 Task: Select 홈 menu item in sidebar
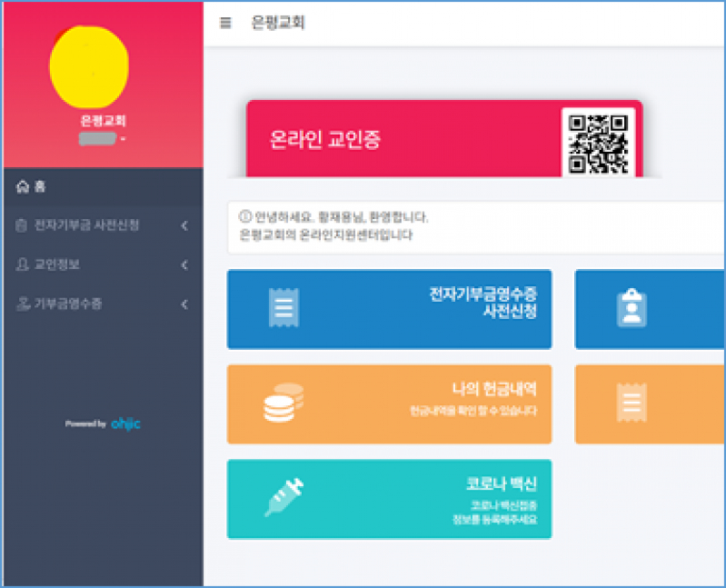pyautogui.click(x=40, y=187)
